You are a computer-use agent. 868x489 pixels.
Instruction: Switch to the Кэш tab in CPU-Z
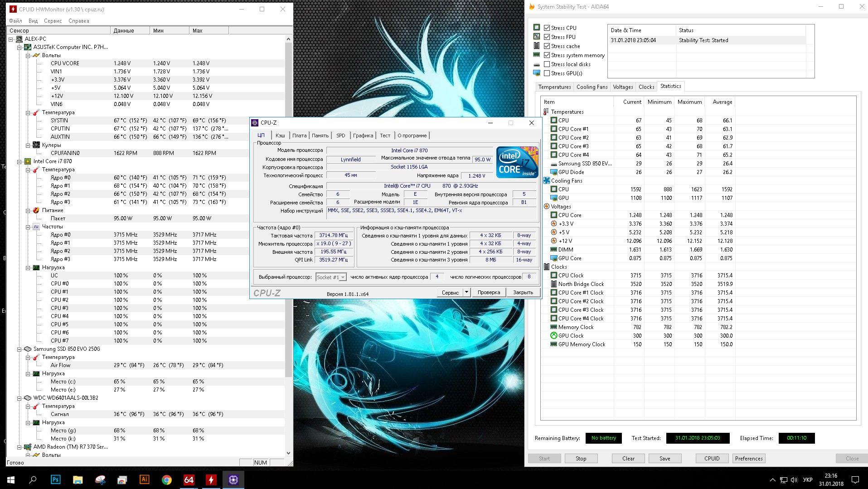(x=280, y=136)
